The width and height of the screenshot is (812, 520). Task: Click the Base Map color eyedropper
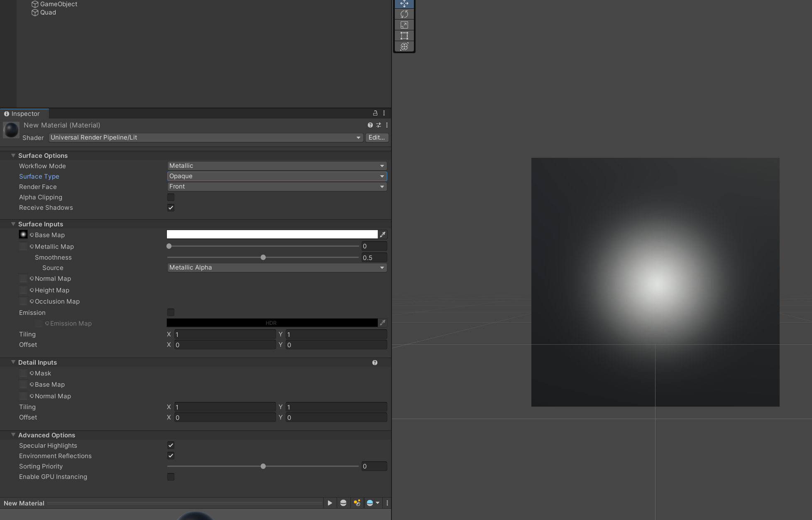382,234
